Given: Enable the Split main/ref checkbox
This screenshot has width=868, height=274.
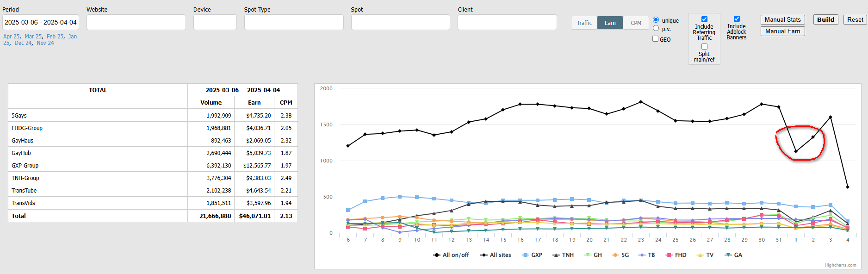Looking at the screenshot, I should coord(704,47).
